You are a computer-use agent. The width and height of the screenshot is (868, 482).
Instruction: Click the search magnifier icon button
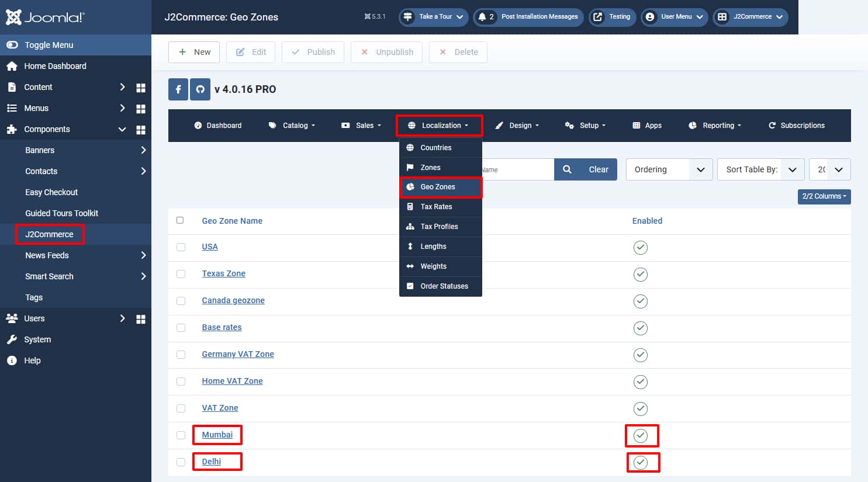click(x=567, y=169)
